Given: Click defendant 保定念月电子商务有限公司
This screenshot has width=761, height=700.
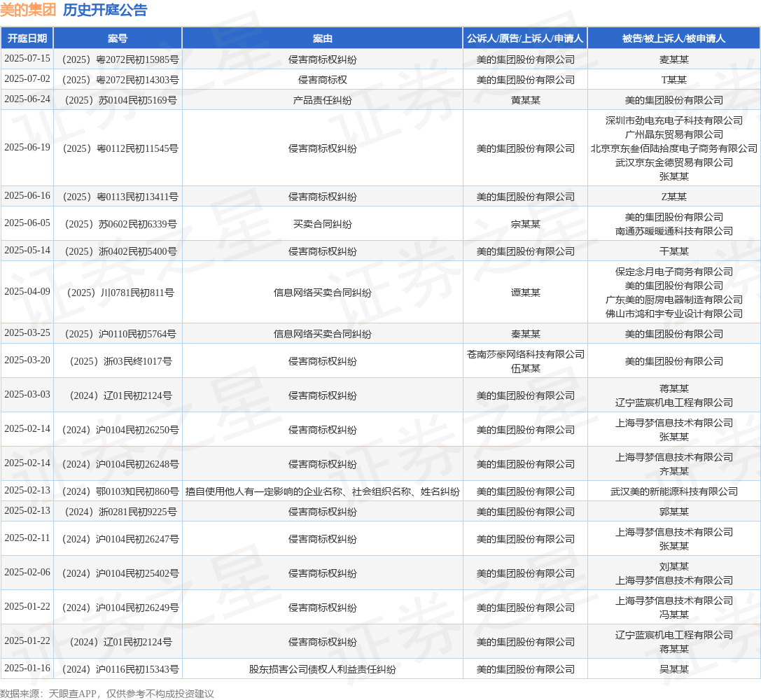Looking at the screenshot, I should point(673,272).
